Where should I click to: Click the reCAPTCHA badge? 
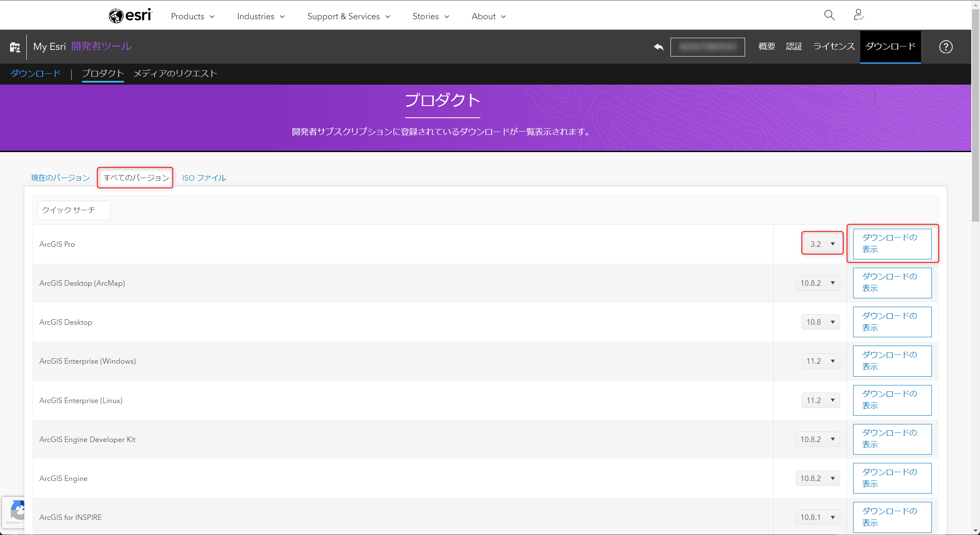[13, 512]
